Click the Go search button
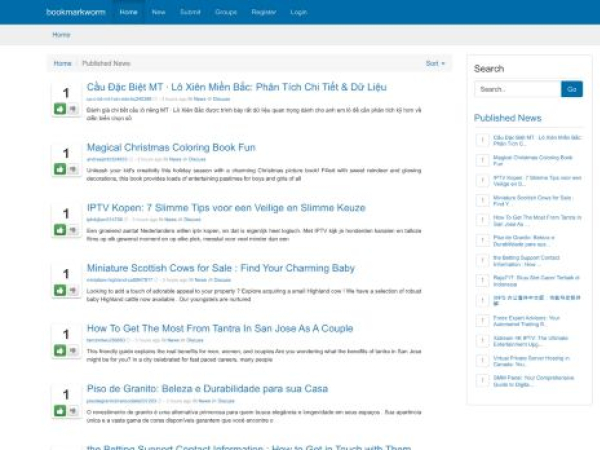 pos(572,89)
